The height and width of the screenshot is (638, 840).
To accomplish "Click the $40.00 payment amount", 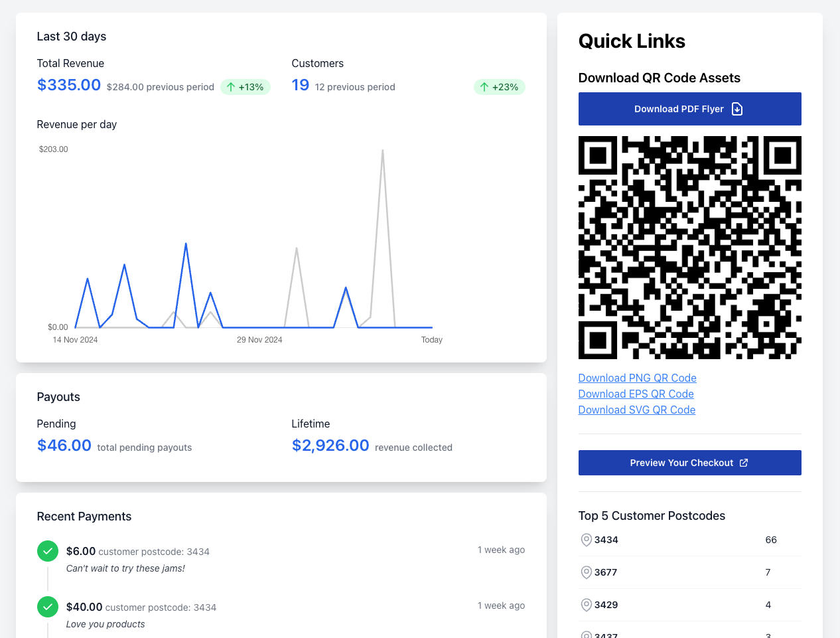I will point(84,607).
